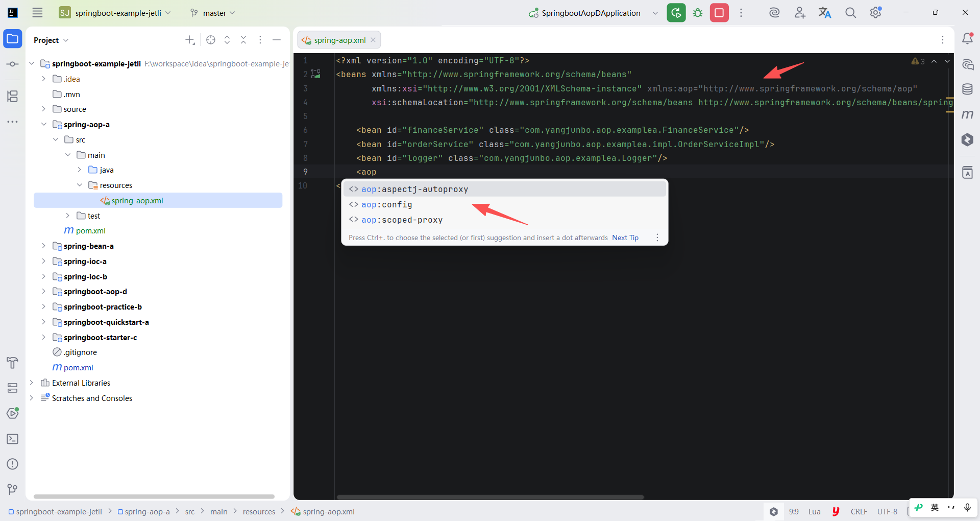980x521 pixels.
Task: Expand the source folder
Action: click(43, 109)
